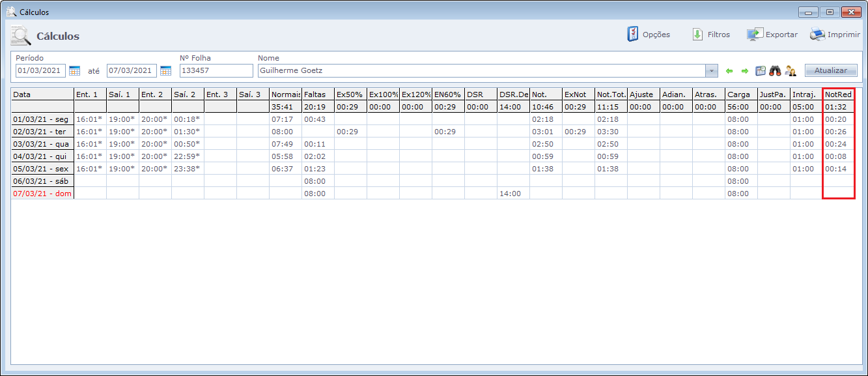868x376 pixels.
Task: Print the report with Imprimir
Action: [835, 35]
